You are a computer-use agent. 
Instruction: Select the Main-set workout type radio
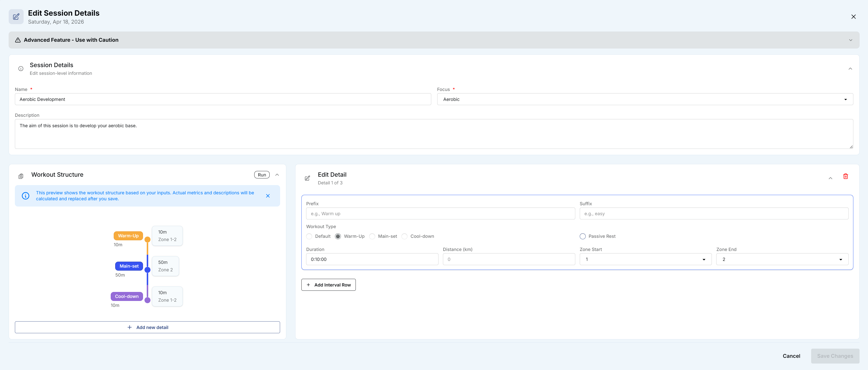point(372,236)
